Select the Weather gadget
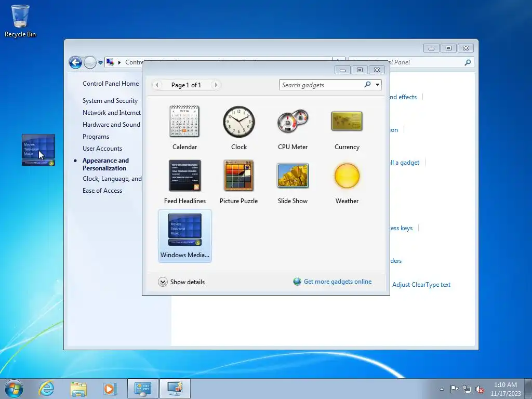Image resolution: width=532 pixels, height=399 pixels. (347, 181)
